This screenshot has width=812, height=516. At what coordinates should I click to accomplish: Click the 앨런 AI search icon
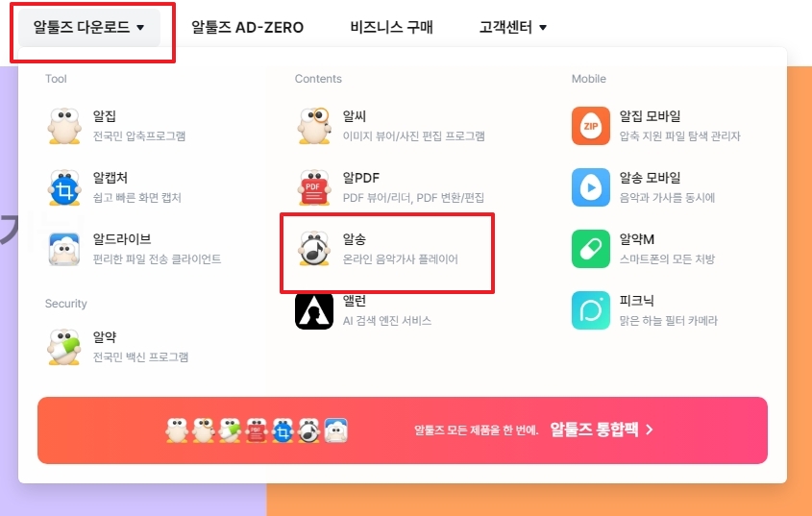click(x=314, y=310)
